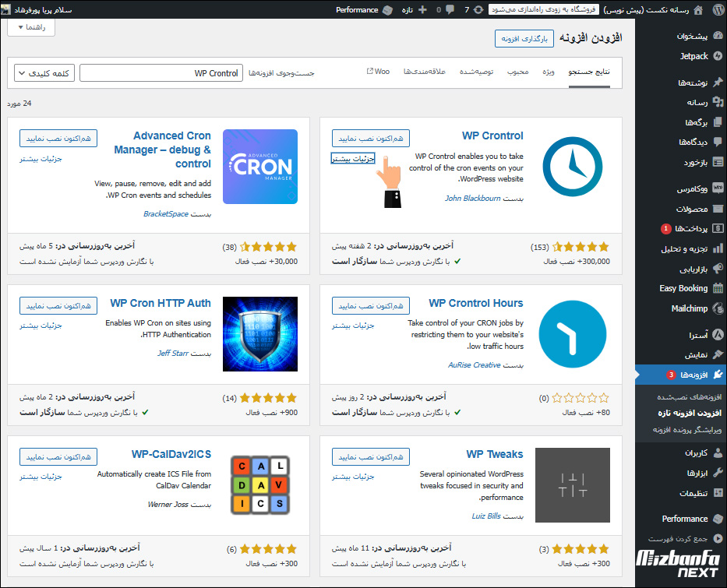
Task: Open author link Luiz Bills
Action: point(486,516)
